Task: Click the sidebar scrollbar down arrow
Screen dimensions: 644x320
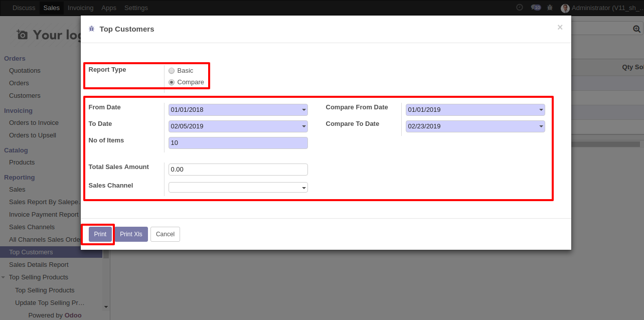Action: pos(106,306)
